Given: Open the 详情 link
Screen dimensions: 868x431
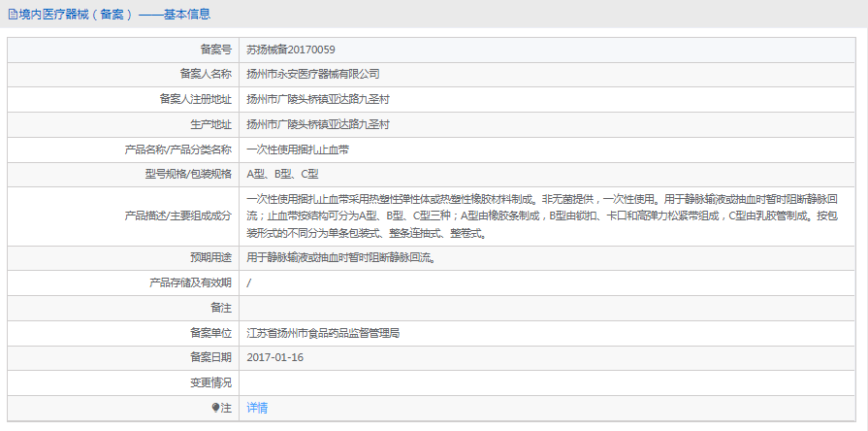Looking at the screenshot, I should [257, 409].
